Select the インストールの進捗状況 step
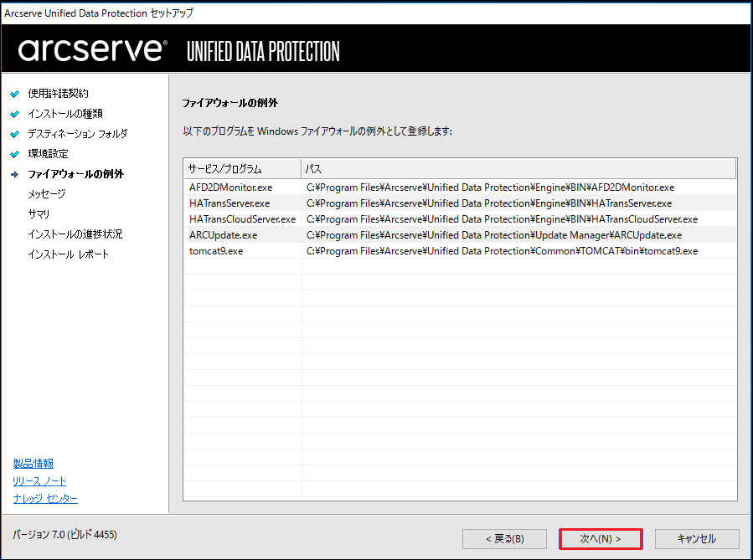Image resolution: width=753 pixels, height=560 pixels. click(75, 234)
